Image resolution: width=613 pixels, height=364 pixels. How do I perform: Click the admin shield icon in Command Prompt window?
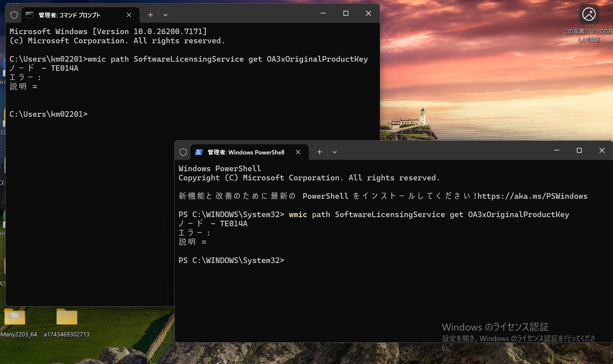pyautogui.click(x=14, y=15)
